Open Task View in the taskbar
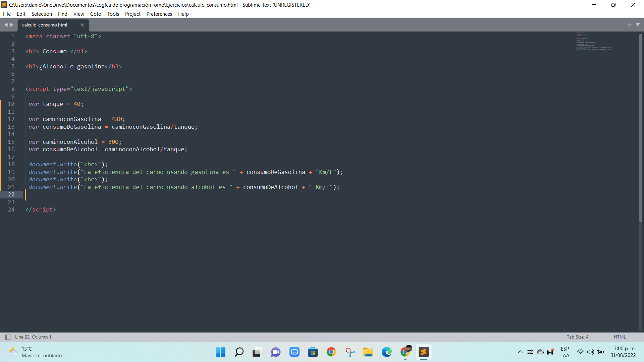This screenshot has width=644, height=362. click(x=257, y=352)
